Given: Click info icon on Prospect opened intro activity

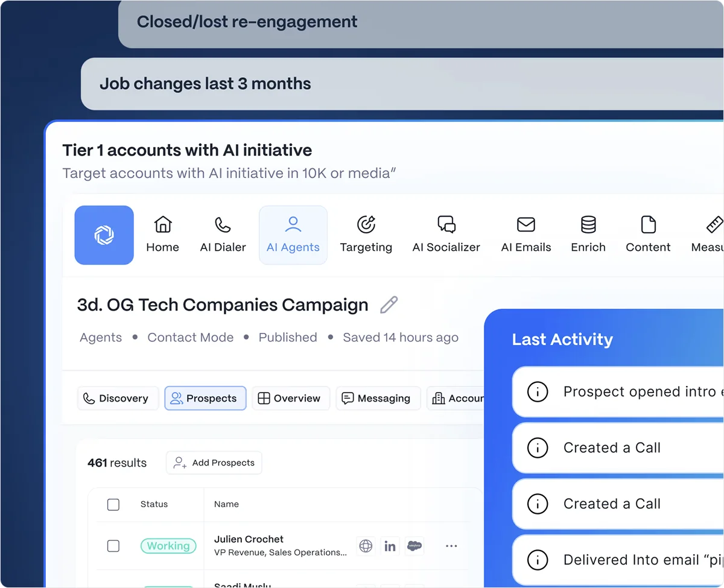Looking at the screenshot, I should (537, 392).
